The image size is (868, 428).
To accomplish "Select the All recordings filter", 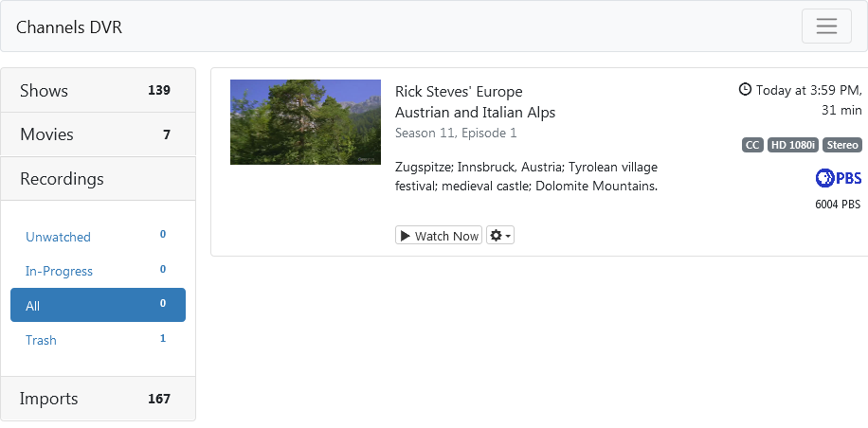I will pos(33,306).
